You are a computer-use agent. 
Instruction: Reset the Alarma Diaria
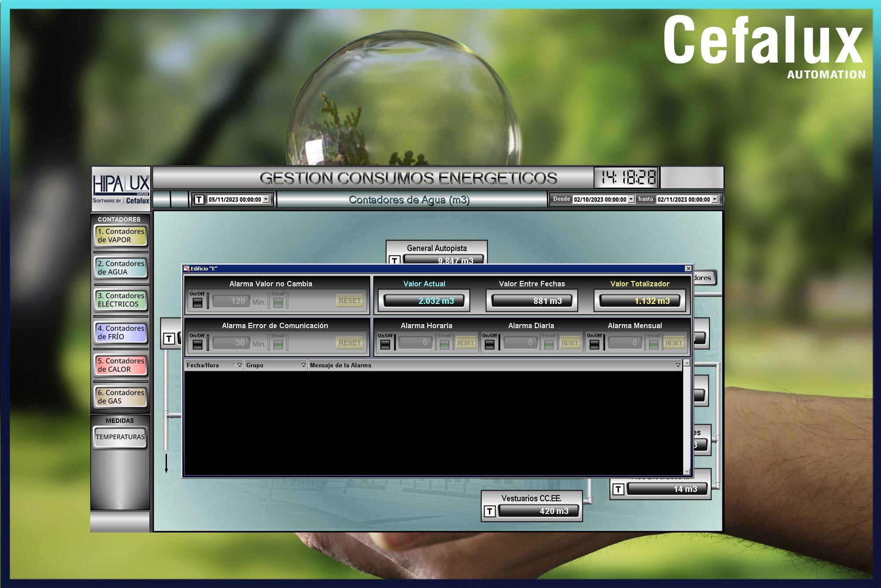pos(570,343)
